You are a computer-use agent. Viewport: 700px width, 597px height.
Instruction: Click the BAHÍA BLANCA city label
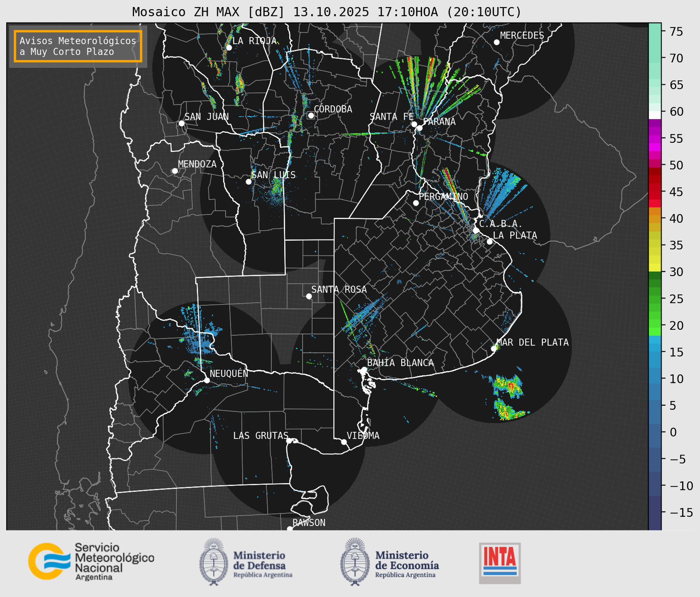(x=400, y=363)
